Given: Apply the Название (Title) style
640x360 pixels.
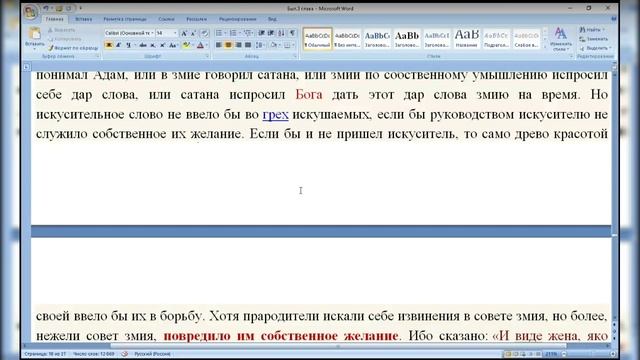Looking at the screenshot, I should 467,39.
